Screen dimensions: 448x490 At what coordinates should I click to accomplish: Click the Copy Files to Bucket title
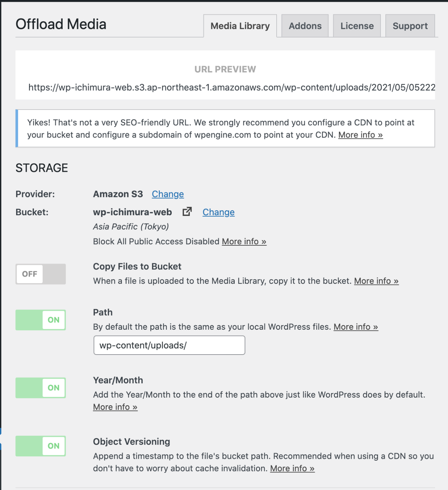point(137,267)
